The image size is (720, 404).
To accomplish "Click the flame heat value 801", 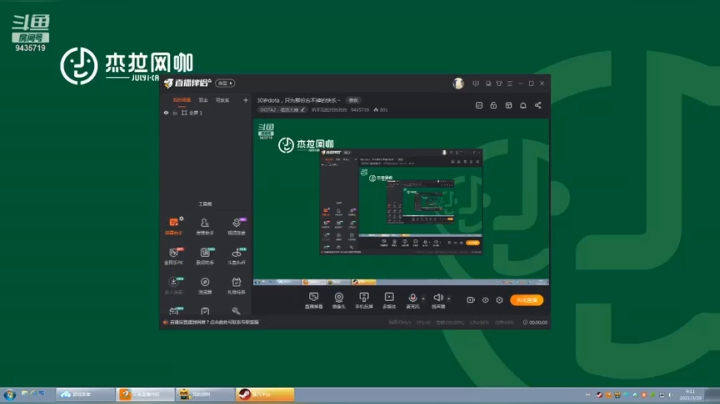I will 381,110.
